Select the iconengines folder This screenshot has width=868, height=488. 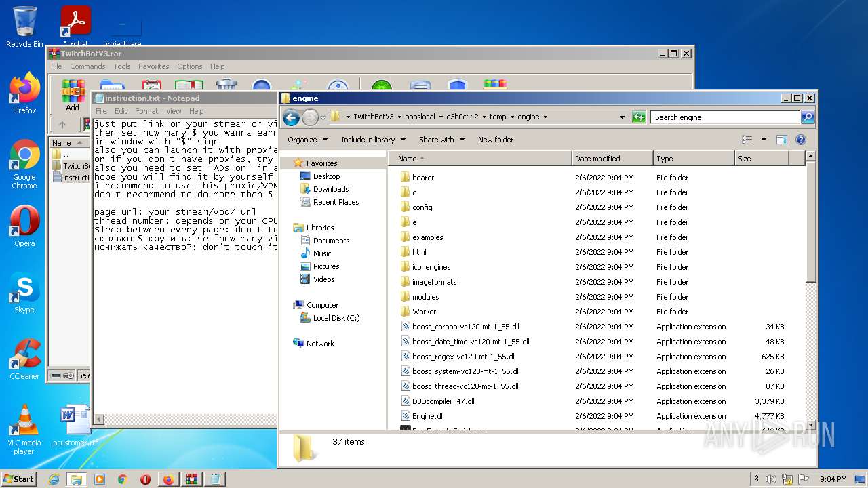[x=431, y=267]
